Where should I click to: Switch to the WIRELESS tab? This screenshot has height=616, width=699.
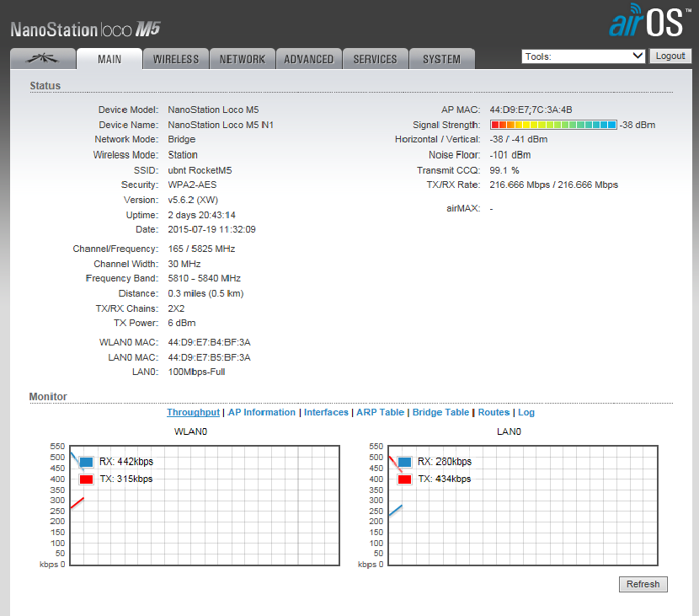pyautogui.click(x=176, y=59)
